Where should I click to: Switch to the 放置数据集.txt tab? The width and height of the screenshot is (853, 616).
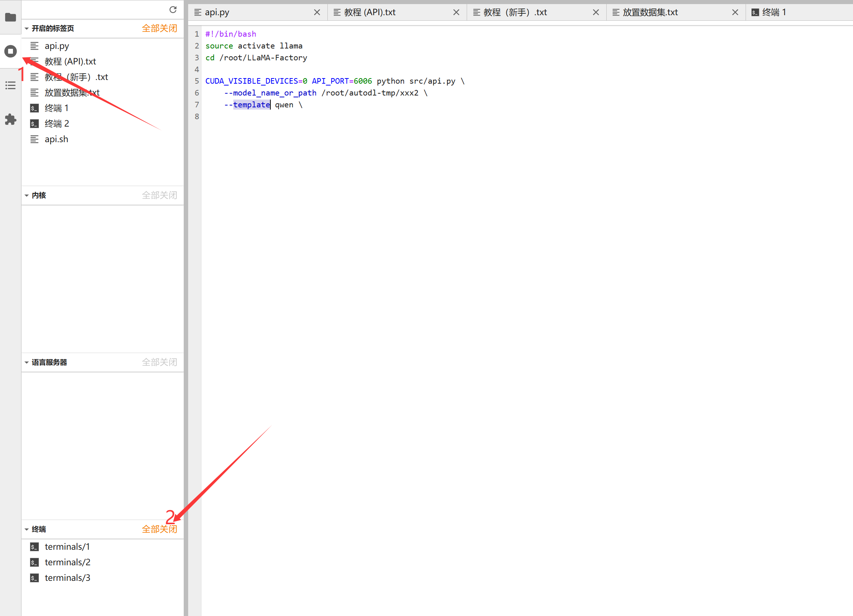(x=650, y=13)
